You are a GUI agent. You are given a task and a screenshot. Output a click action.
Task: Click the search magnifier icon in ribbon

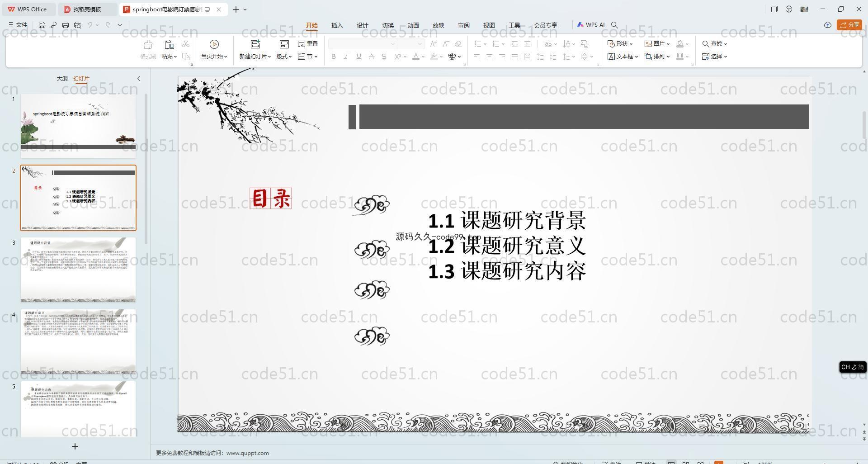tap(614, 25)
